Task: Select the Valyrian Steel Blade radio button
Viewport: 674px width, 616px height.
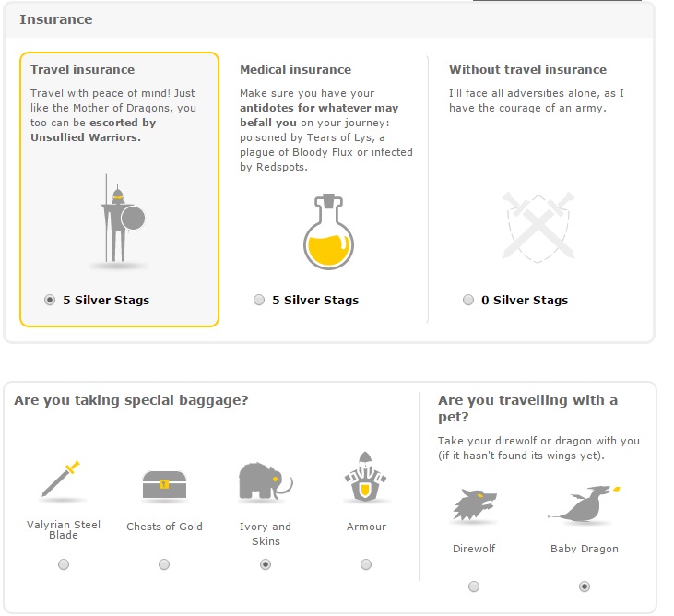Action: (64, 564)
